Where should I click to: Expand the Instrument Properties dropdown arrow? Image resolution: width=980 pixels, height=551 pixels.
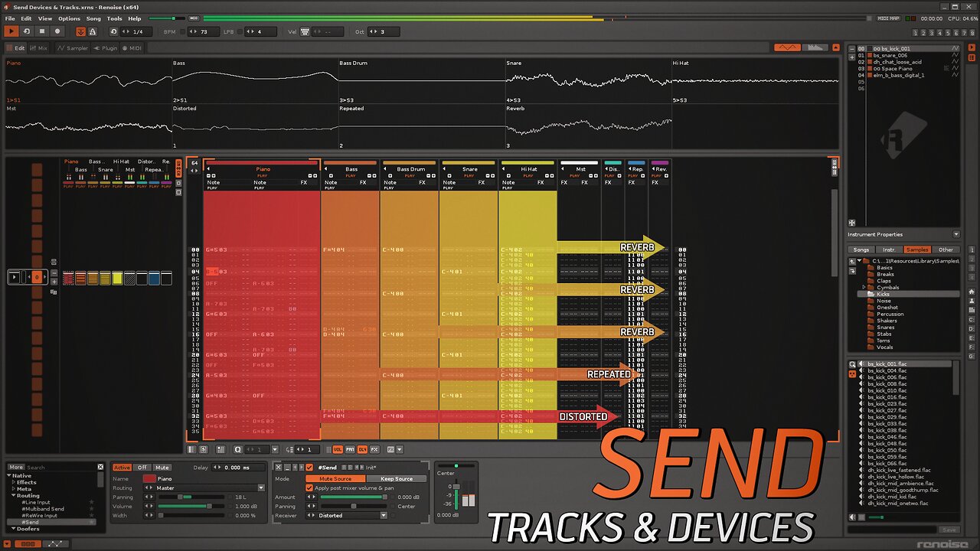point(955,234)
